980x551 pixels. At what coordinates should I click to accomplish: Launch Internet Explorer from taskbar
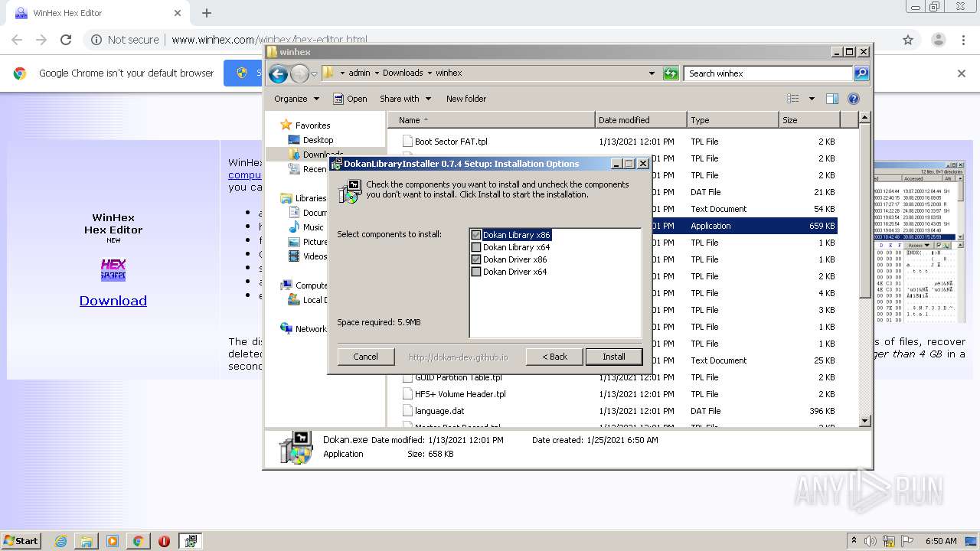61,541
